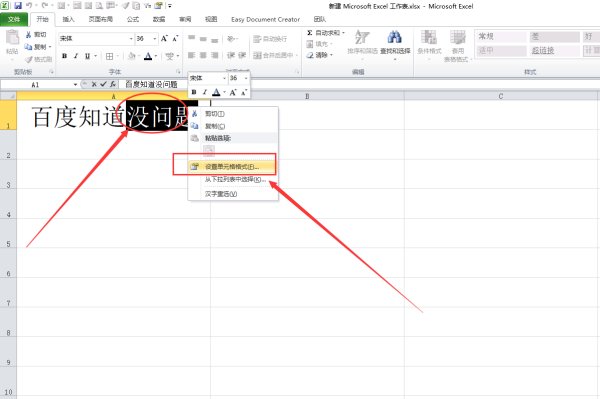The image size is (600, 399).
Task: Open Font group dialog launcher
Action: (178, 72)
